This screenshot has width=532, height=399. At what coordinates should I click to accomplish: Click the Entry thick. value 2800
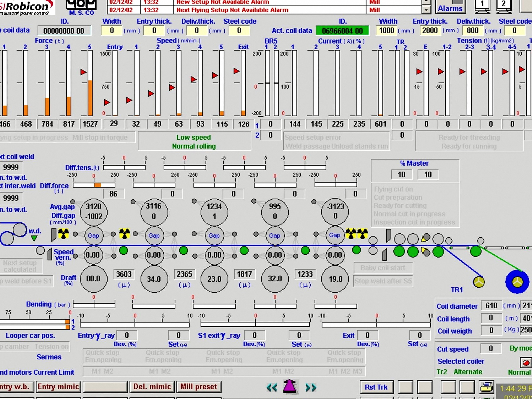430,31
